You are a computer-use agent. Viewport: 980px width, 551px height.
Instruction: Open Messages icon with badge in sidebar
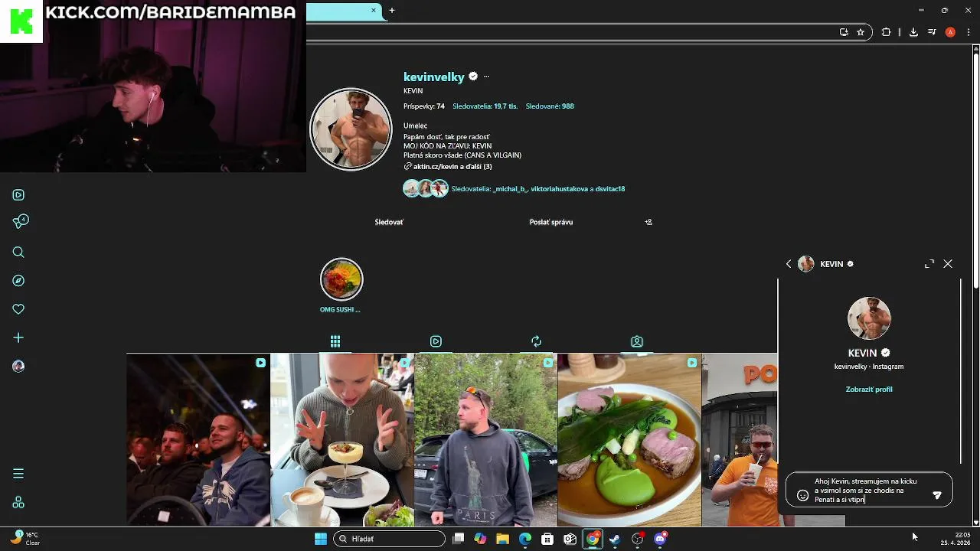coord(20,222)
